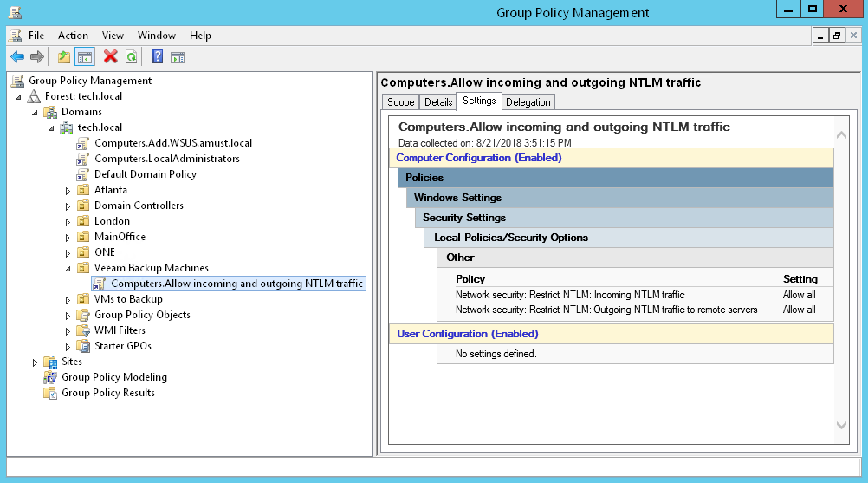Click the Back arrow in the toolbar
The width and height of the screenshot is (868, 483).
pyautogui.click(x=17, y=57)
